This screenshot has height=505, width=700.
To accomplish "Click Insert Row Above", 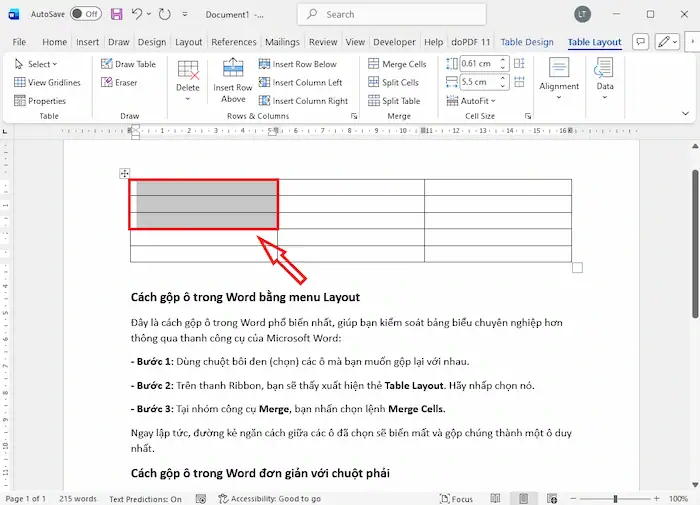I will [233, 80].
